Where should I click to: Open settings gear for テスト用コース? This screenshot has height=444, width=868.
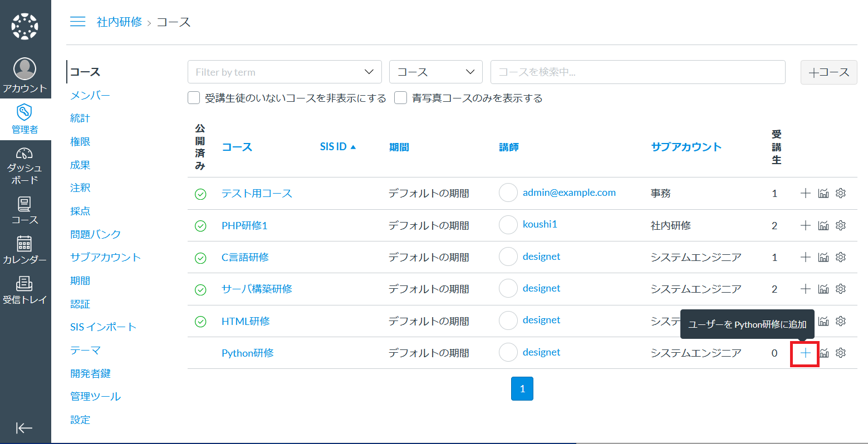tap(841, 193)
